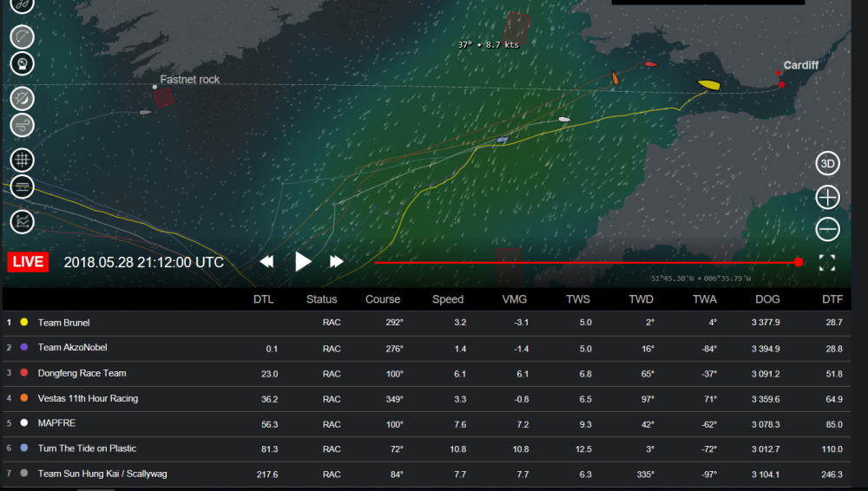This screenshot has height=491, width=868.
Task: Sort leaderboard by Speed column
Action: 448,299
